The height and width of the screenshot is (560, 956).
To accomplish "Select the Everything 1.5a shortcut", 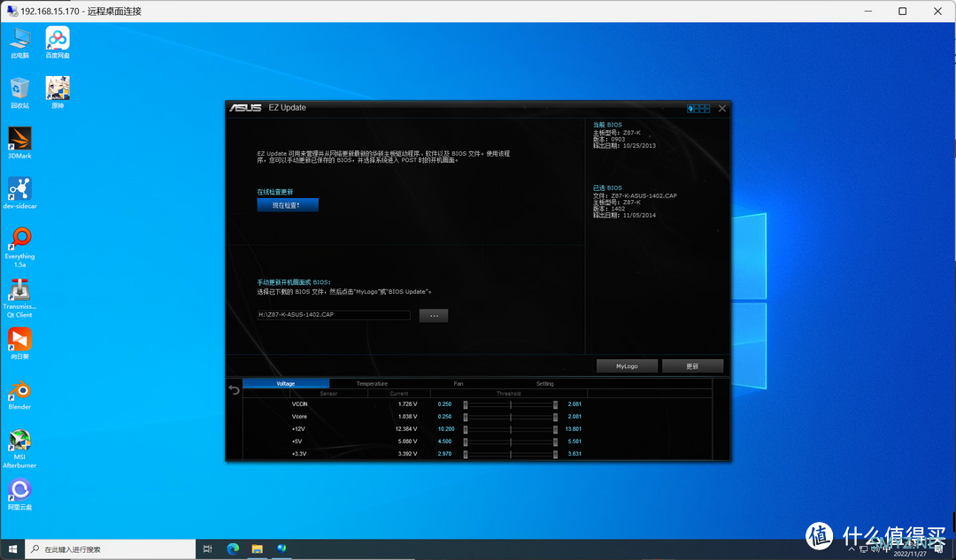I will pyautogui.click(x=19, y=248).
